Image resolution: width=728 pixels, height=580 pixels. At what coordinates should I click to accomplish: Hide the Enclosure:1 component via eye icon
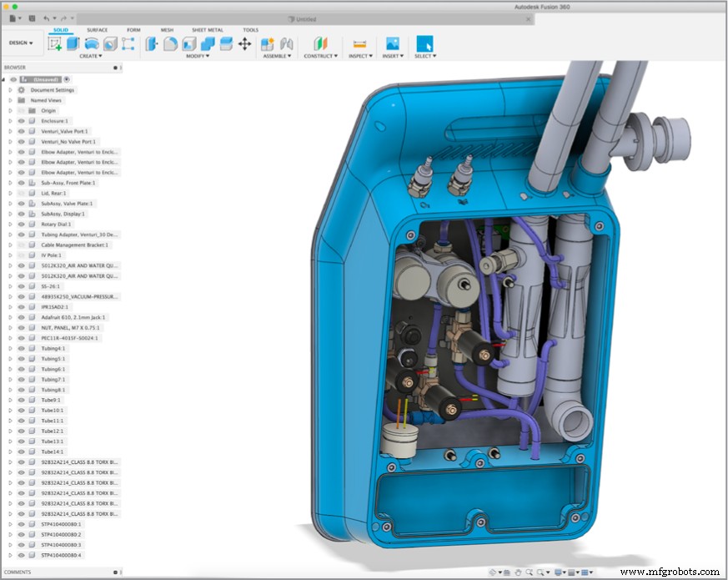tap(21, 121)
